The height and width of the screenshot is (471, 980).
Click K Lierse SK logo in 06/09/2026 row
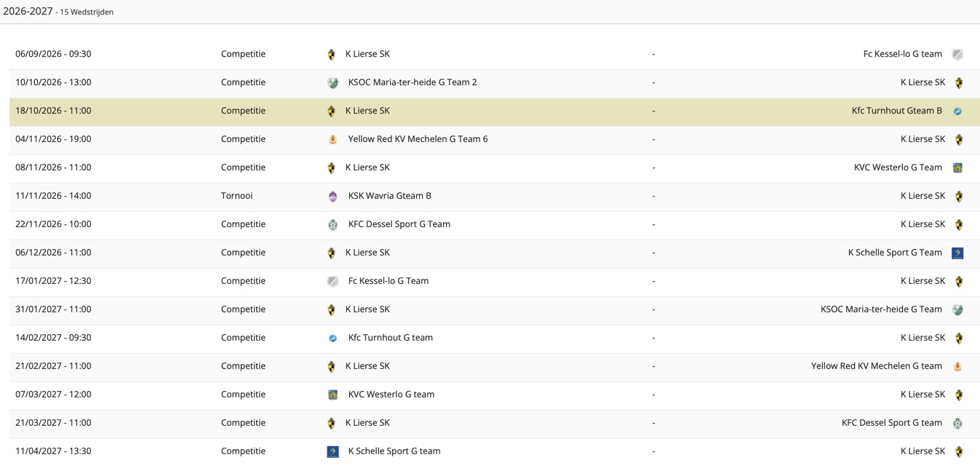[331, 55]
